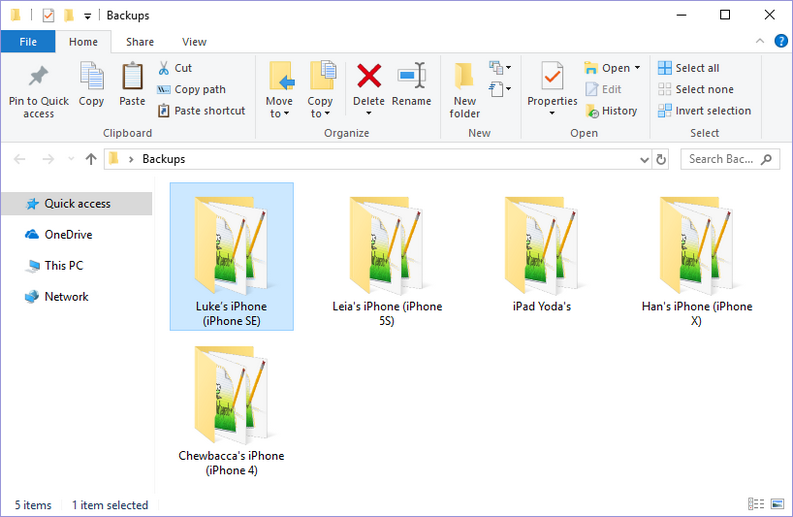Expand address bar history dropdown
The width and height of the screenshot is (793, 517).
click(x=644, y=160)
